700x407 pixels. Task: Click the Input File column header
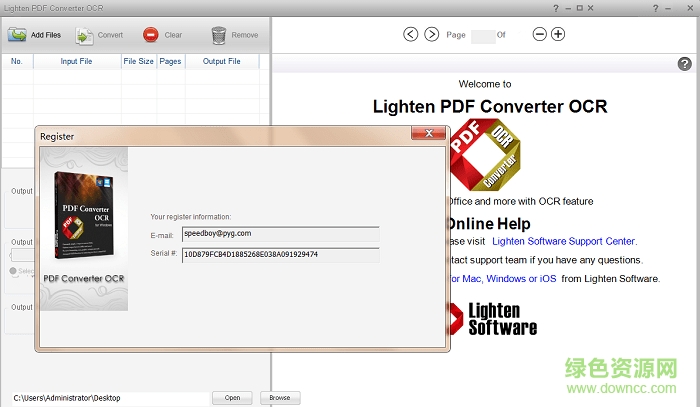(77, 62)
